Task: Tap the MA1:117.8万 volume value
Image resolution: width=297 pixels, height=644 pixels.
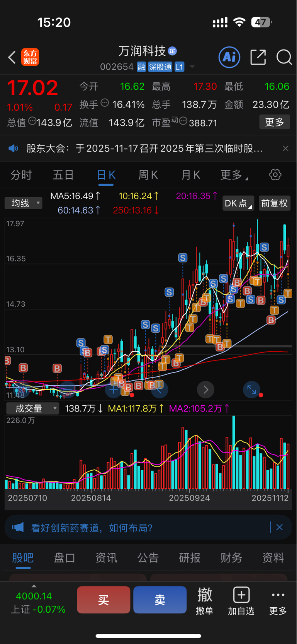Action: pyautogui.click(x=136, y=408)
